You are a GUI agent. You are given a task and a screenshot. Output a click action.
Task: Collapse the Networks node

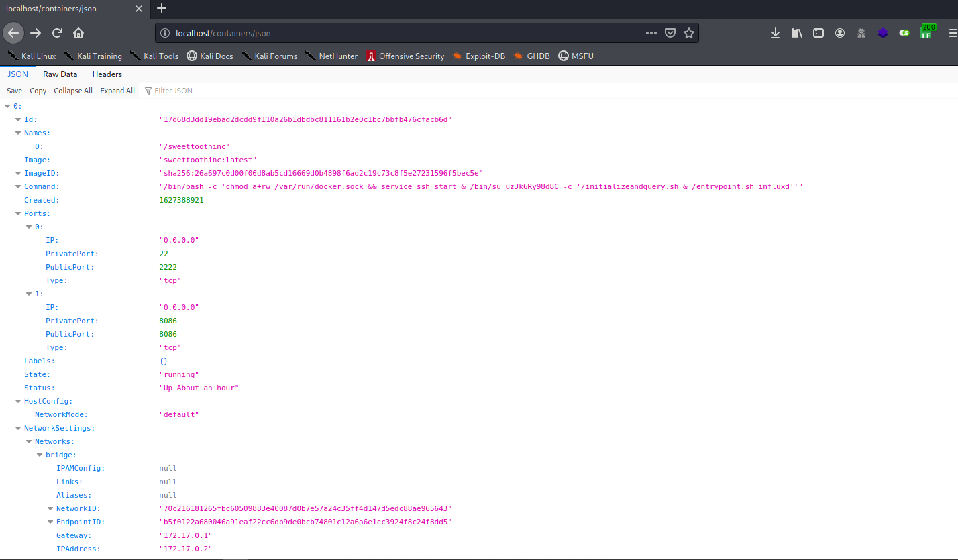point(29,441)
